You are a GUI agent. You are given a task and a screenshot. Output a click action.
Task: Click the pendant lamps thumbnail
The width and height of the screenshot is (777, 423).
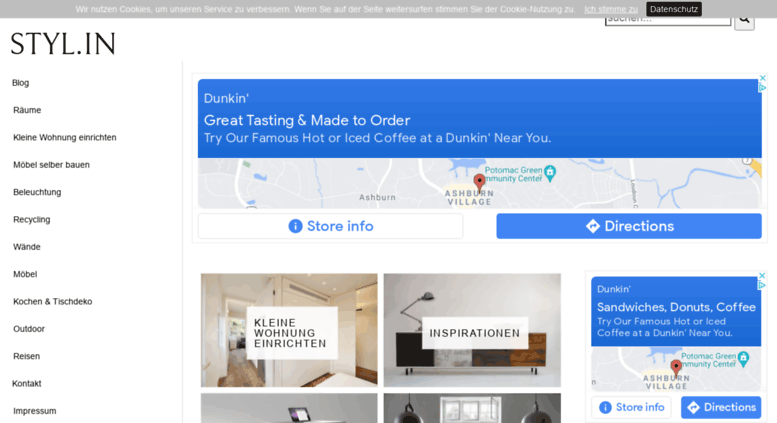pyautogui.click(x=472, y=408)
